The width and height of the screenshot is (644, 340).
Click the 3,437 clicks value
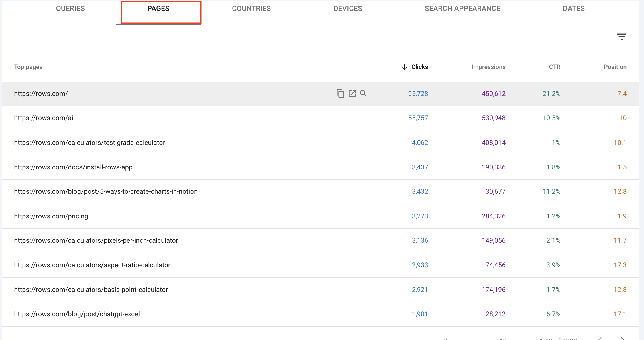pyautogui.click(x=420, y=167)
